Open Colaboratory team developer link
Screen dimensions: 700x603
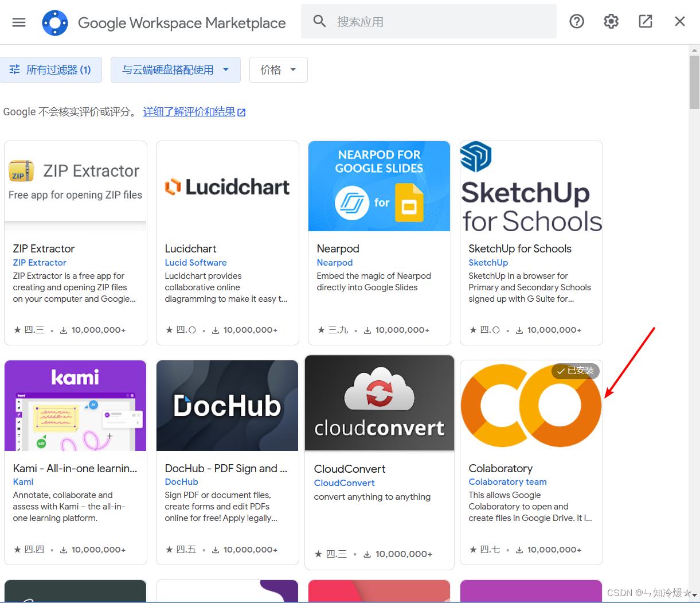507,482
